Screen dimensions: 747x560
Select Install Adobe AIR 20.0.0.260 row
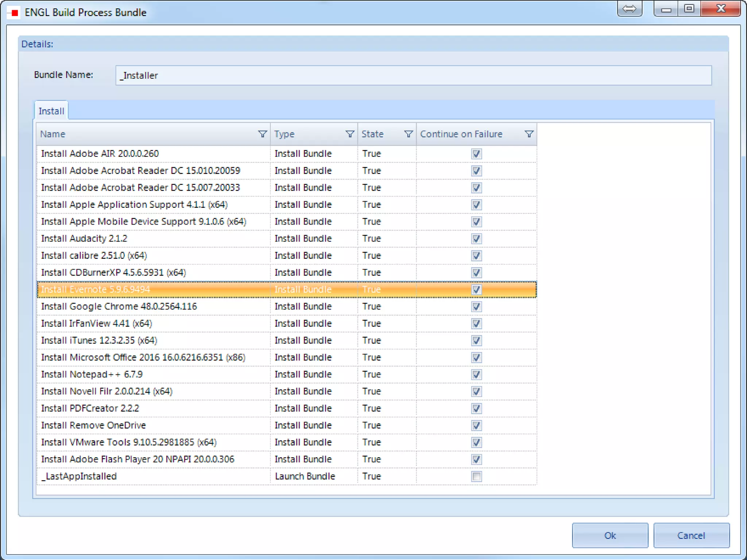[x=287, y=153]
